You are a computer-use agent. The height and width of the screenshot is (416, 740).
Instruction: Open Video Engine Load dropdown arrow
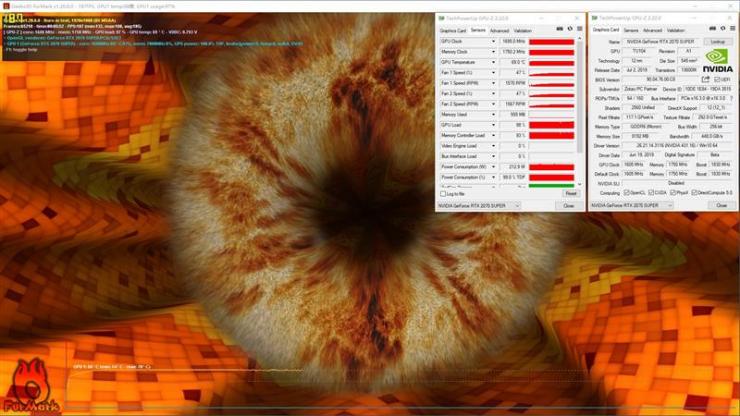click(x=494, y=146)
